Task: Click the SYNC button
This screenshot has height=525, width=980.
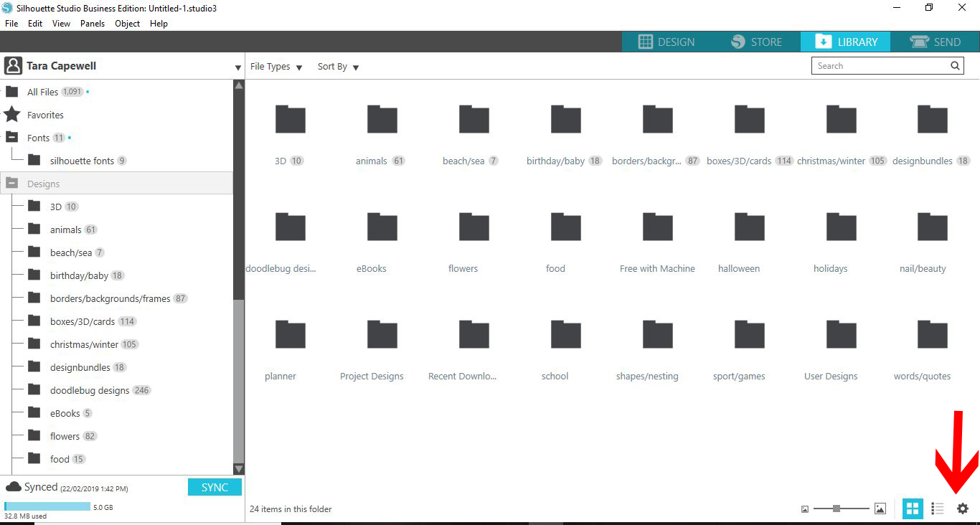Action: (215, 487)
